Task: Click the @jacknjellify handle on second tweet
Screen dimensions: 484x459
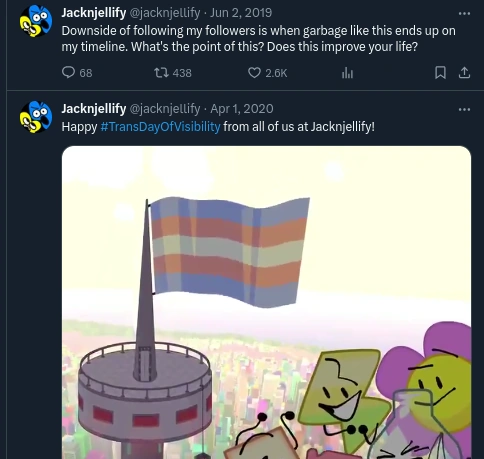Action: tap(165, 109)
